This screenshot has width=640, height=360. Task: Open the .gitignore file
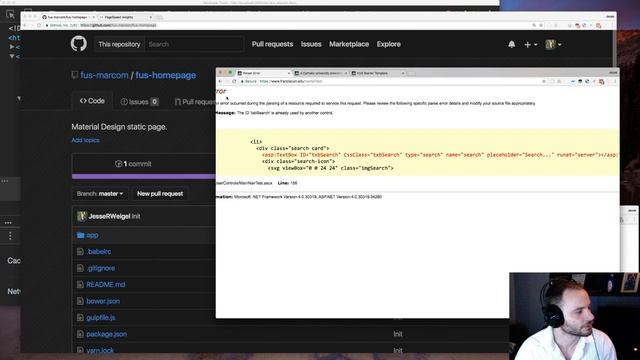tap(100, 268)
